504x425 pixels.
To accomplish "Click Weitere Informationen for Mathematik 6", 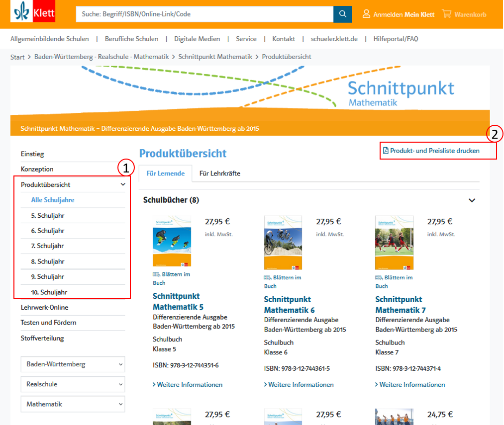I will [299, 385].
